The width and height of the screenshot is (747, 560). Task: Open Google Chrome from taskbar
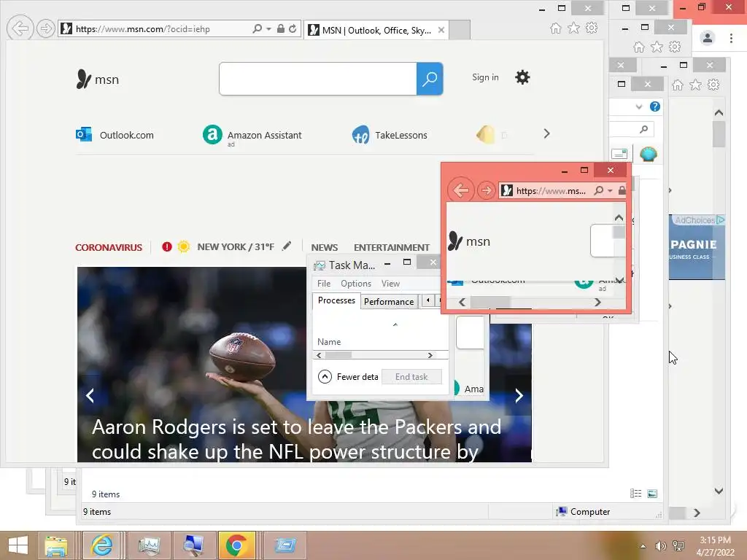tap(237, 545)
